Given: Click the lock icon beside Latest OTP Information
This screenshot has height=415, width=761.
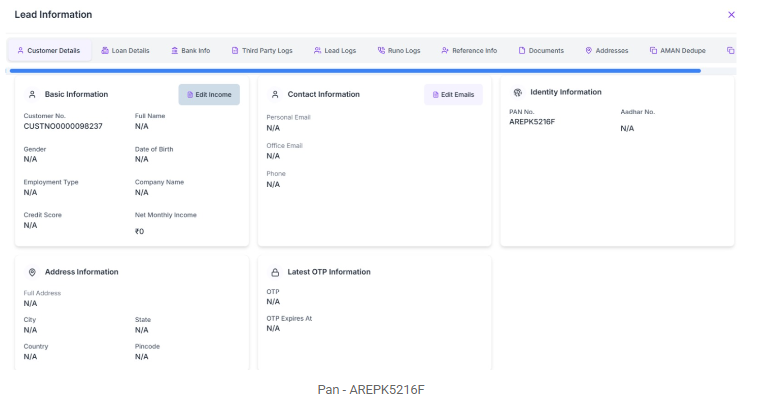Looking at the screenshot, I should coord(275,272).
